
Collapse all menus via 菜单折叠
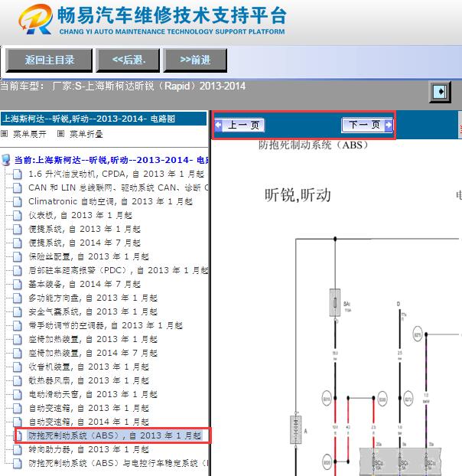click(x=86, y=134)
